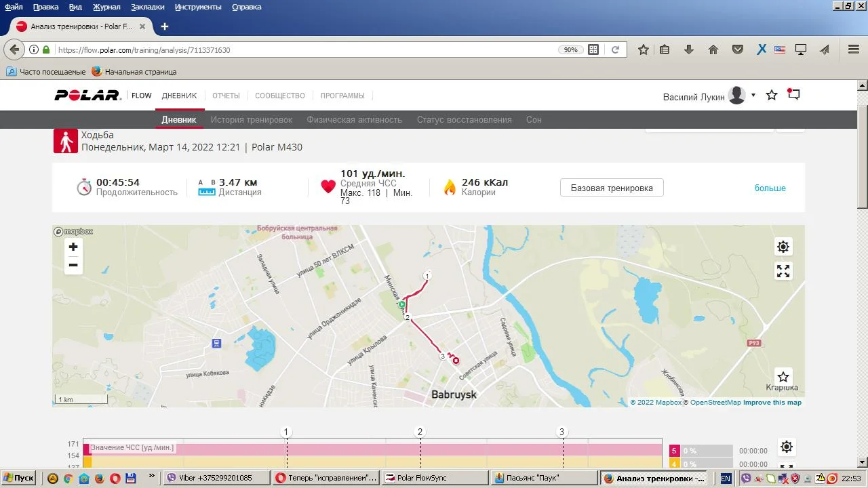Click lap marker 2 on the chart timeline
The width and height of the screenshot is (868, 488).
point(420,432)
